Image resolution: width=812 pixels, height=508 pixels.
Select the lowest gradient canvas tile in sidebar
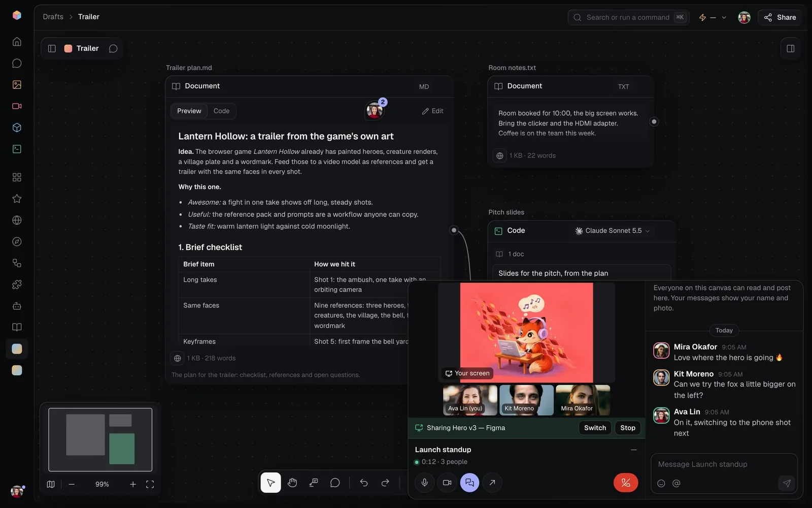pos(17,370)
